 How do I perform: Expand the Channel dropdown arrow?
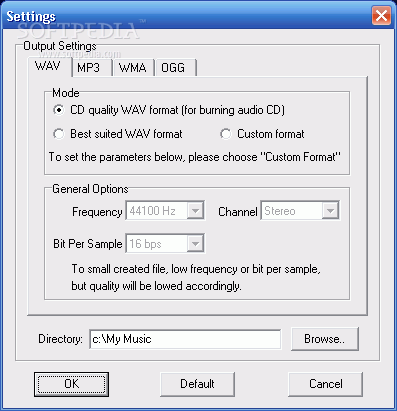[330, 211]
